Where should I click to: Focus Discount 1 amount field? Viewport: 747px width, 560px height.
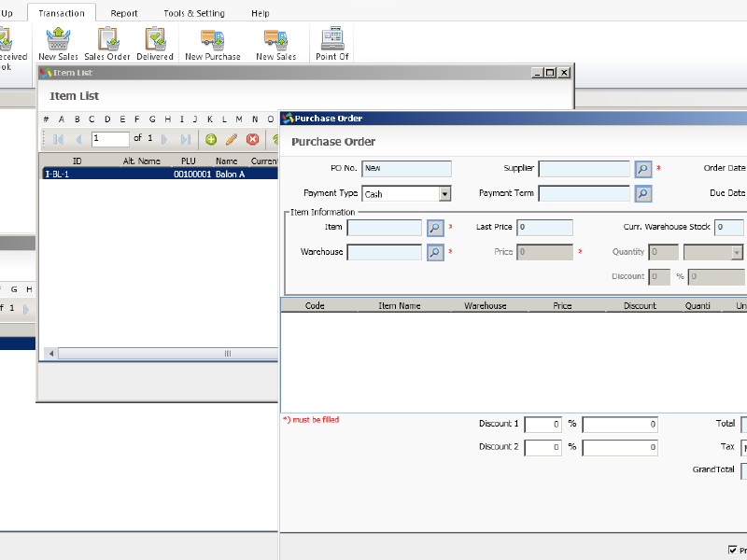[620, 425]
